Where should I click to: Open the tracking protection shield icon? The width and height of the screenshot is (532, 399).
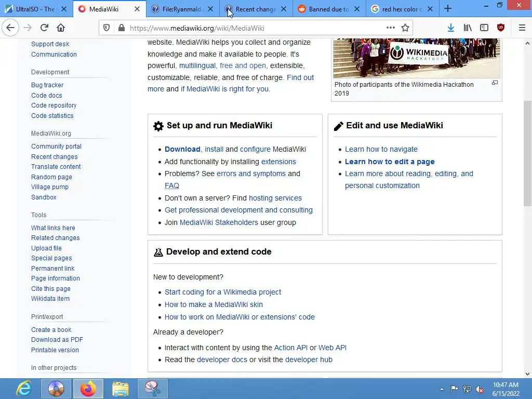(107, 28)
